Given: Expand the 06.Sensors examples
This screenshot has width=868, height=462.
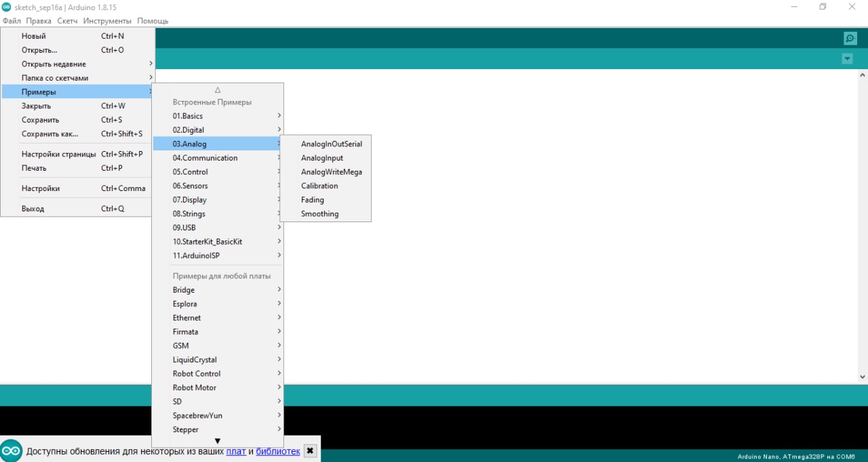Looking at the screenshot, I should coord(218,186).
